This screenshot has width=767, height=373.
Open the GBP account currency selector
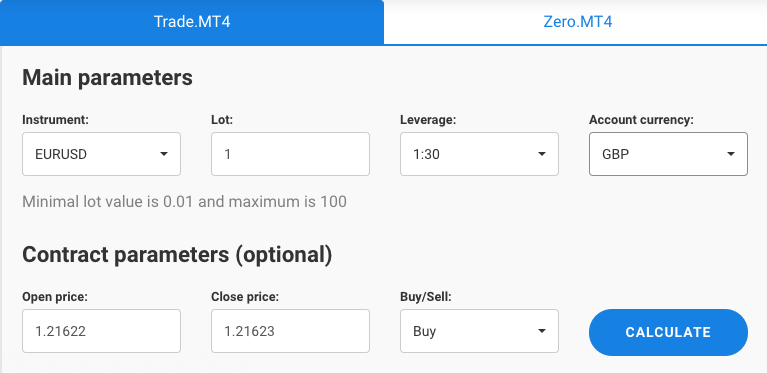(668, 154)
